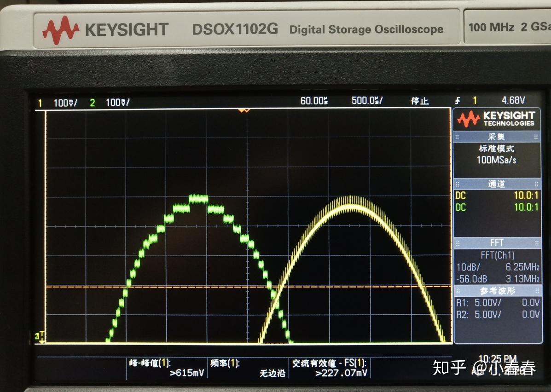Click the 60.00 horizontal delay value

click(314, 101)
